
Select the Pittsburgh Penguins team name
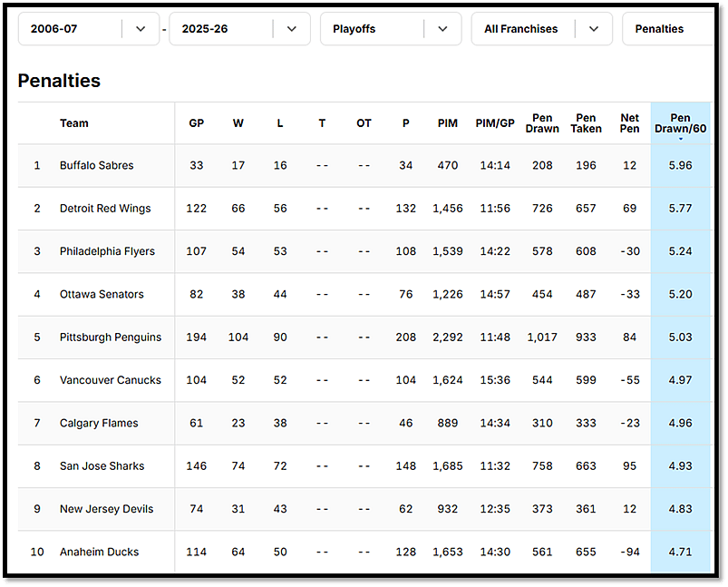[111, 338]
